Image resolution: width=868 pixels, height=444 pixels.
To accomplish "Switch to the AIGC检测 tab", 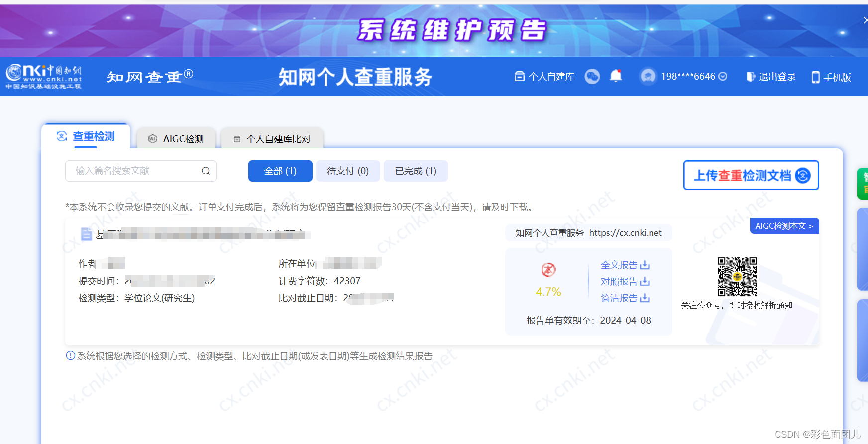I will [x=176, y=139].
